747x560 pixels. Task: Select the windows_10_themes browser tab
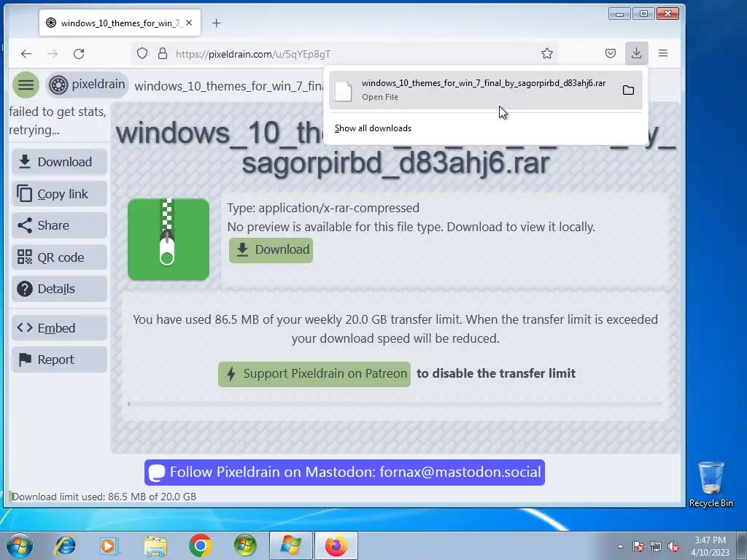120,23
